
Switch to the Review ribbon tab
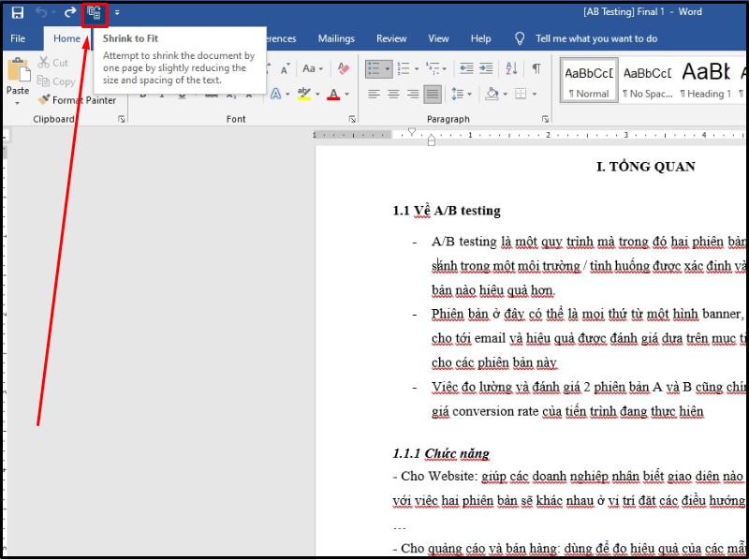[390, 38]
